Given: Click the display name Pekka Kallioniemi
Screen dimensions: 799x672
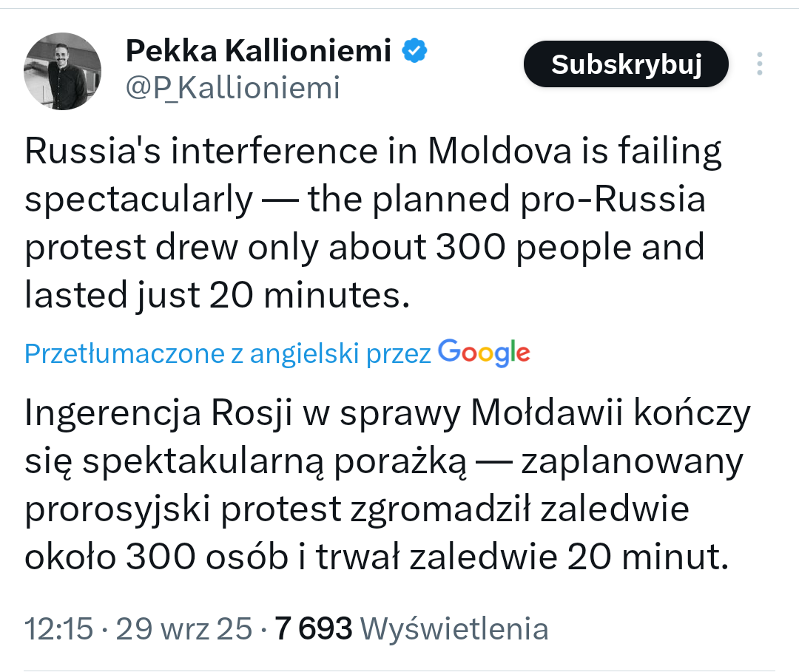Looking at the screenshot, I should (258, 52).
